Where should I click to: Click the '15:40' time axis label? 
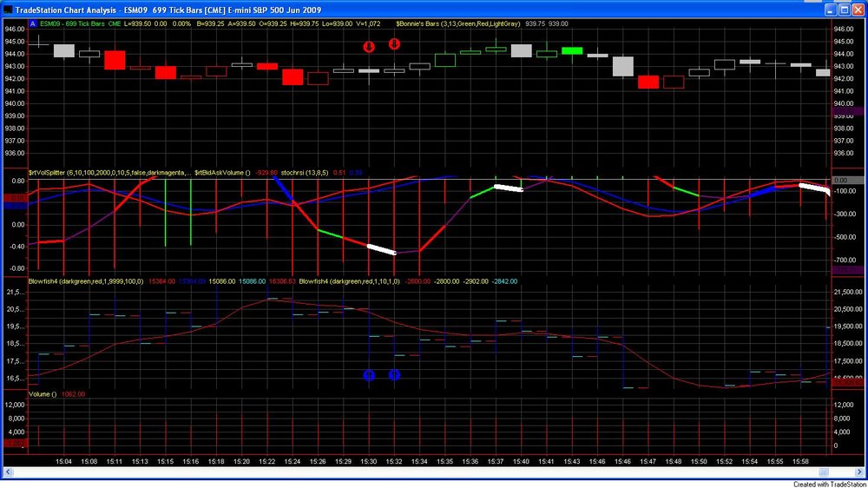pos(521,461)
